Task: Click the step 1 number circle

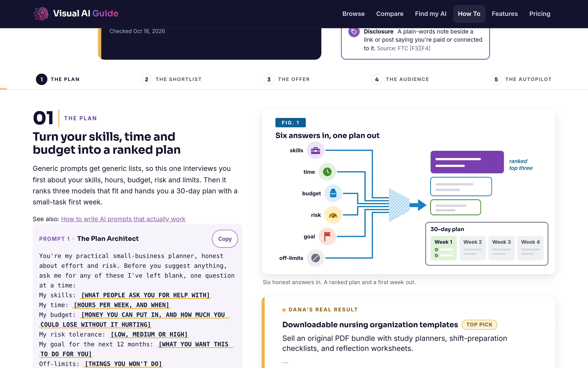Action: pyautogui.click(x=42, y=79)
